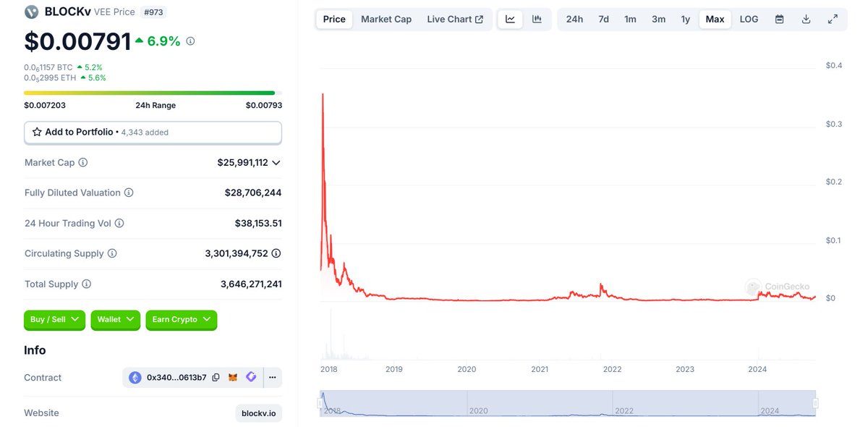Set chart range to 7d

tap(603, 20)
